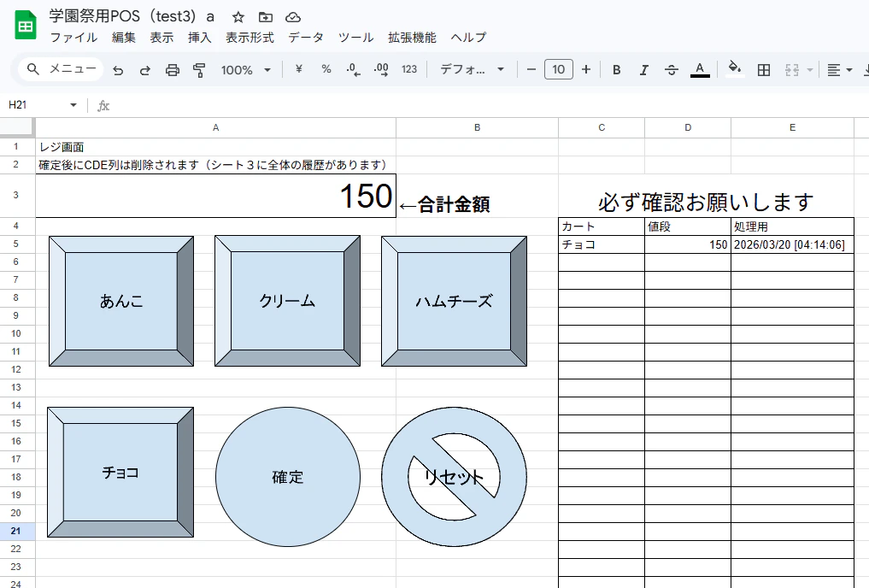Viewport: 869px width, 588px height.
Task: Expand merge cells dropdown arrow
Action: coord(810,70)
